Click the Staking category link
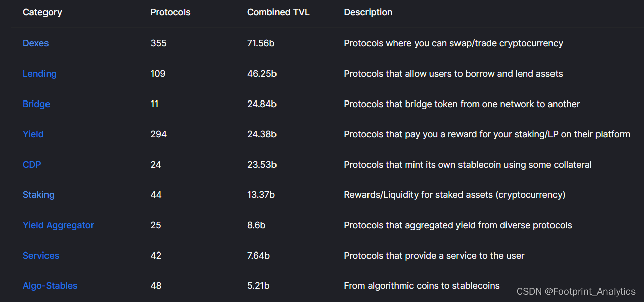 tap(38, 195)
